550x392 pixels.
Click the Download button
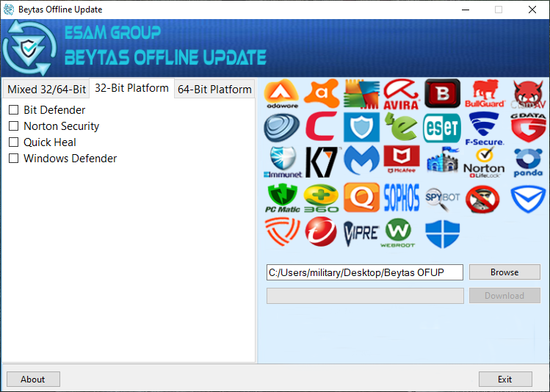pyautogui.click(x=504, y=296)
